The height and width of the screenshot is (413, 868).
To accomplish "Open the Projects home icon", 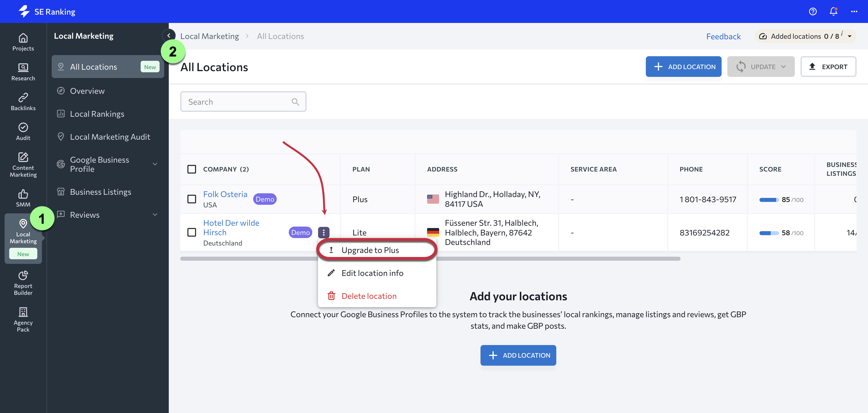I will click(x=23, y=42).
